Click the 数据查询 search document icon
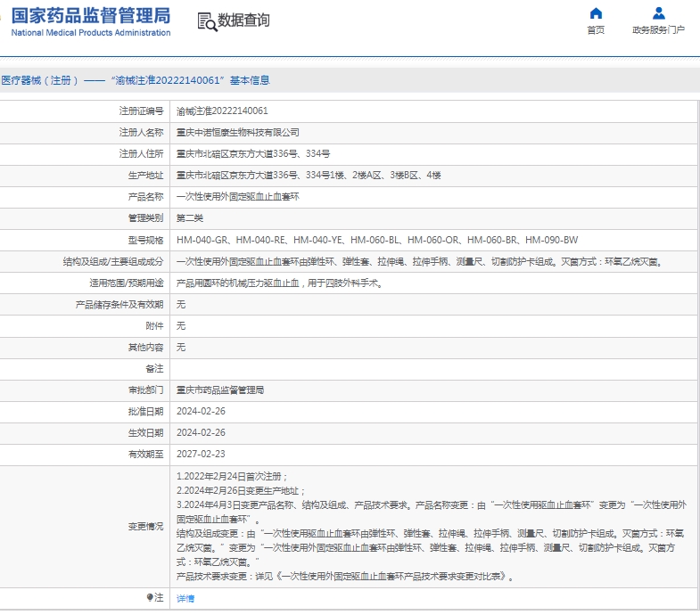The image size is (700, 615). pyautogui.click(x=207, y=21)
